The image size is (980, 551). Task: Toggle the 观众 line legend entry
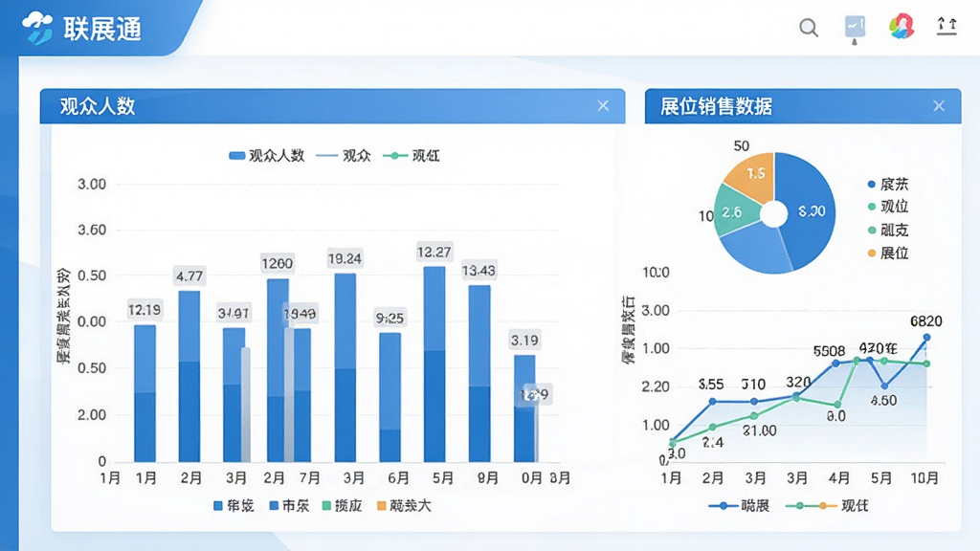pos(344,156)
